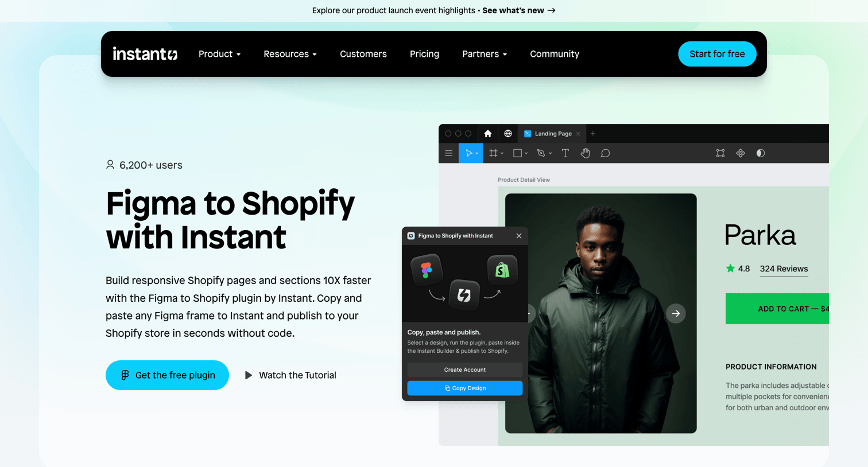The height and width of the screenshot is (467, 868).
Task: Click the Start for free button
Action: coord(717,54)
